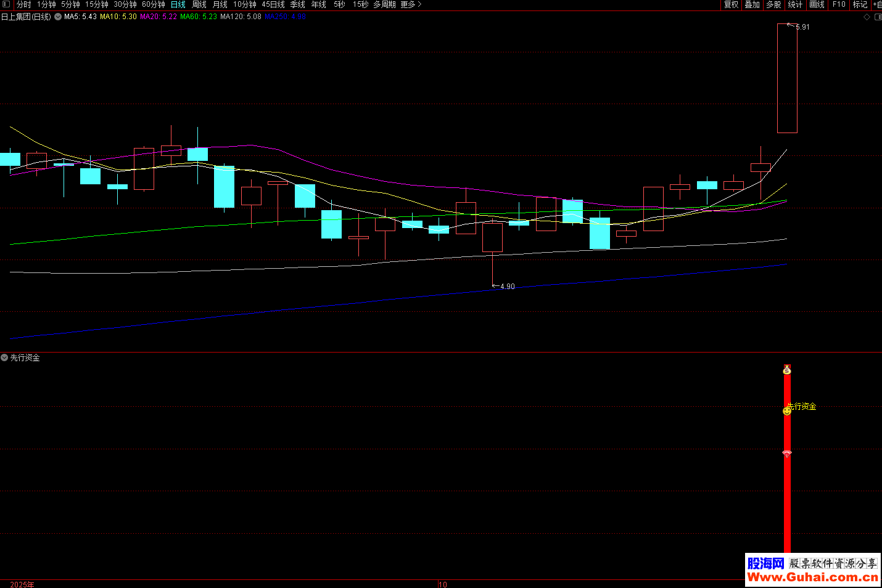The image size is (882, 588).
Task: Open the Www.Guhai.com.cn website link
Action: (812, 577)
